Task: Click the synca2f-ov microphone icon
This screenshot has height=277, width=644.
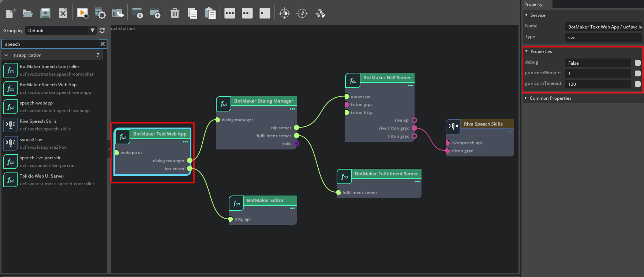Action: coord(11,143)
